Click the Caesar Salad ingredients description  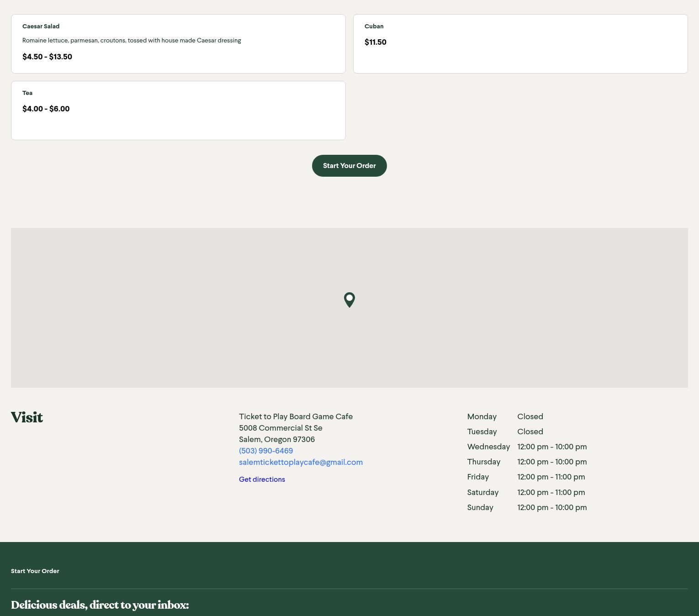[x=132, y=41]
